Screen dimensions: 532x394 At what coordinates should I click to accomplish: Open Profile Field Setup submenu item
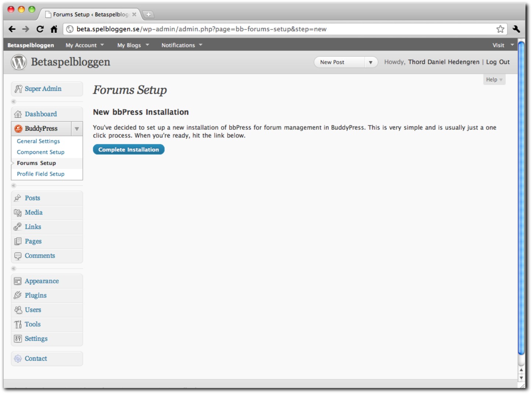tap(41, 174)
